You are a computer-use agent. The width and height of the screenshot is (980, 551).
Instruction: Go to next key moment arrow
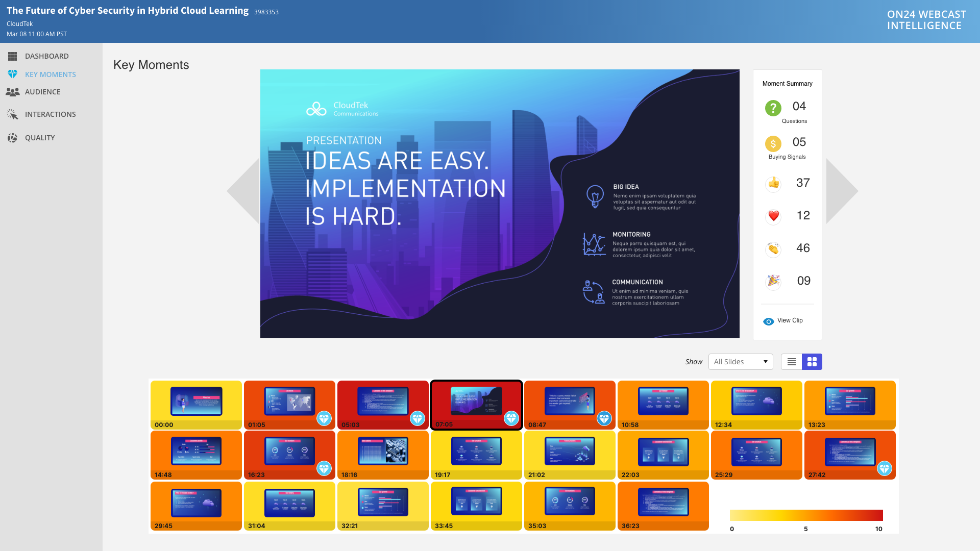(841, 191)
